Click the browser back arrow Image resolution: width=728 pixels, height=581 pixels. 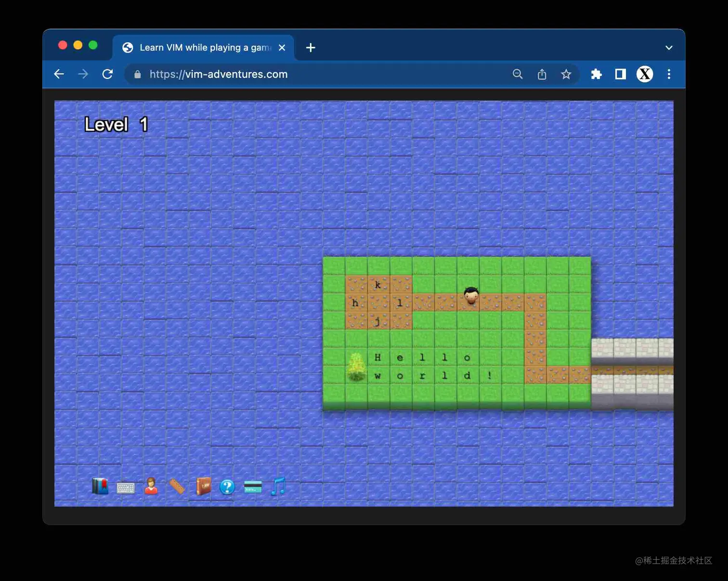pyautogui.click(x=59, y=74)
